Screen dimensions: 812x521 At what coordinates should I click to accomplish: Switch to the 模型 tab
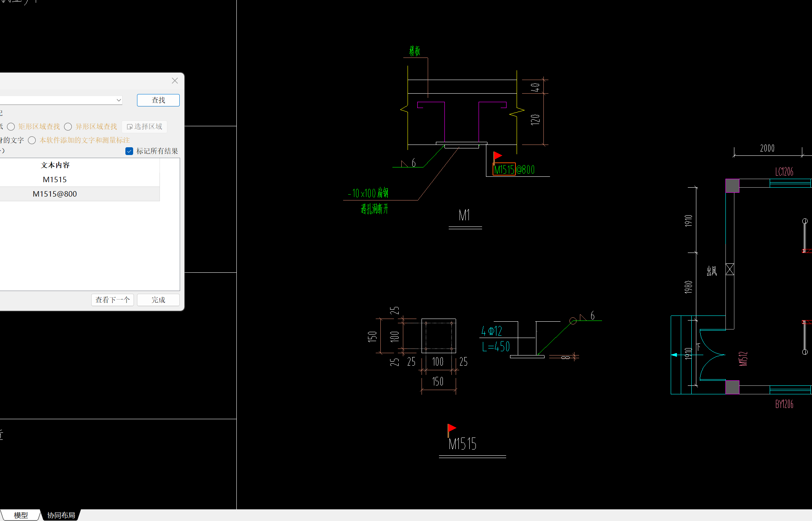(x=21, y=515)
